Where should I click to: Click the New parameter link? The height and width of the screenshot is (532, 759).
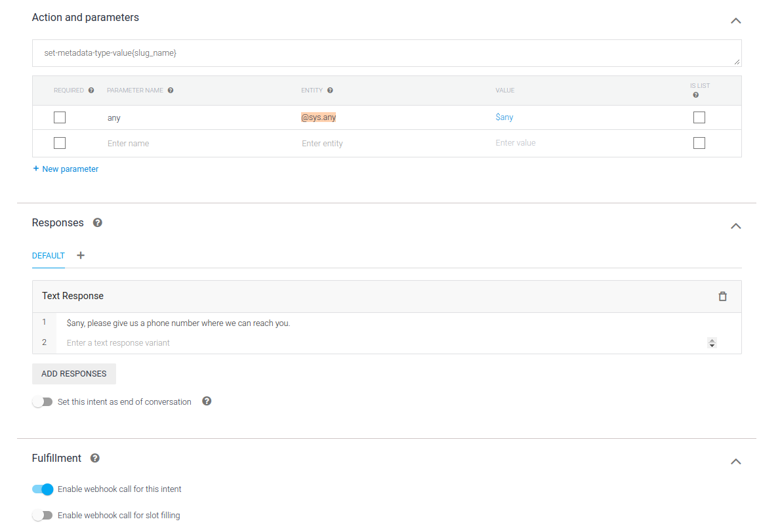tap(66, 169)
